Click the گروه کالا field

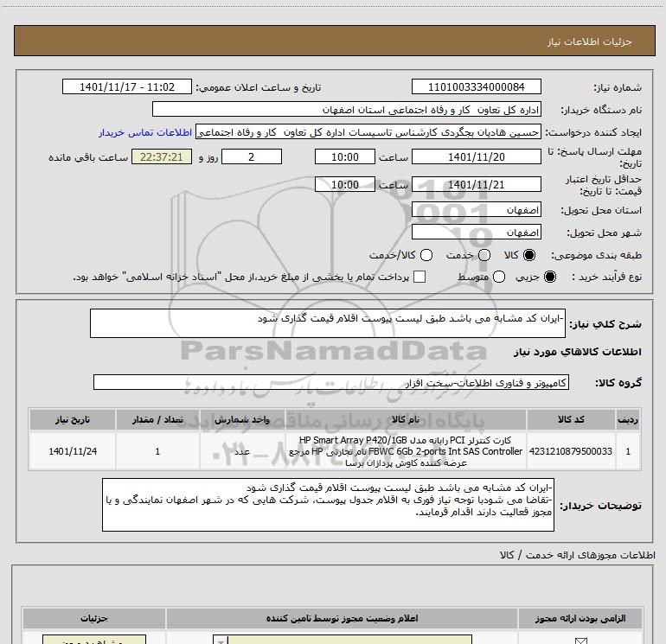coord(331,382)
